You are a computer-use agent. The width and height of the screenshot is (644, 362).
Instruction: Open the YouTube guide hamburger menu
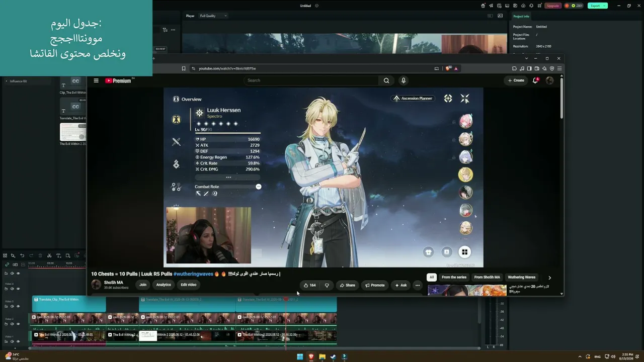point(96,80)
